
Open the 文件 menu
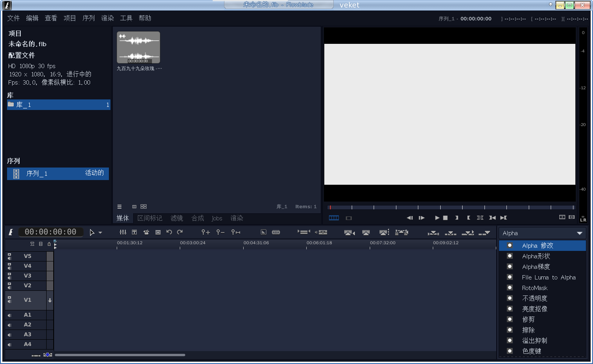(13, 18)
